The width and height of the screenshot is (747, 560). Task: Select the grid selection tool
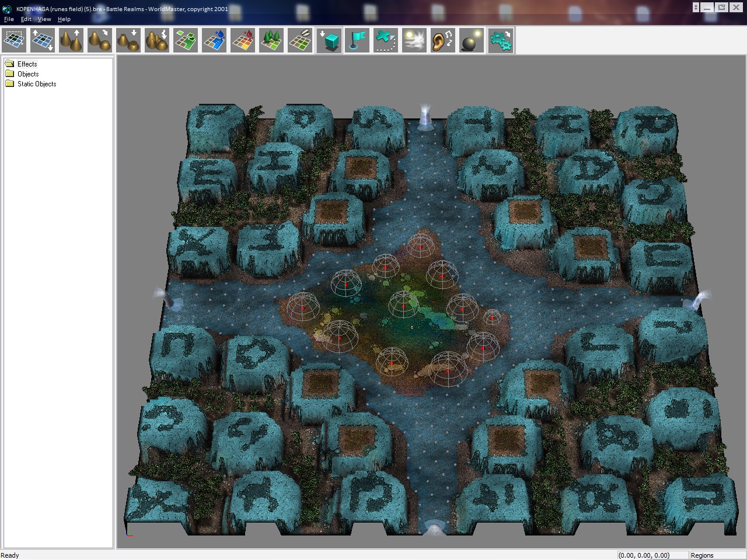[x=14, y=41]
